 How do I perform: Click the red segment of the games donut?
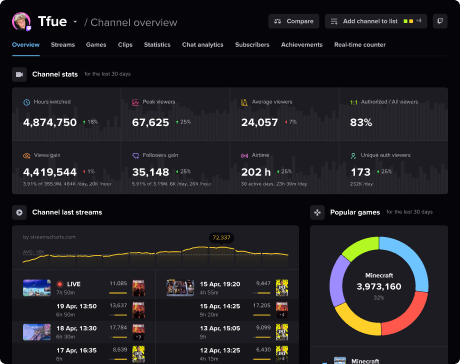pyautogui.click(x=409, y=318)
